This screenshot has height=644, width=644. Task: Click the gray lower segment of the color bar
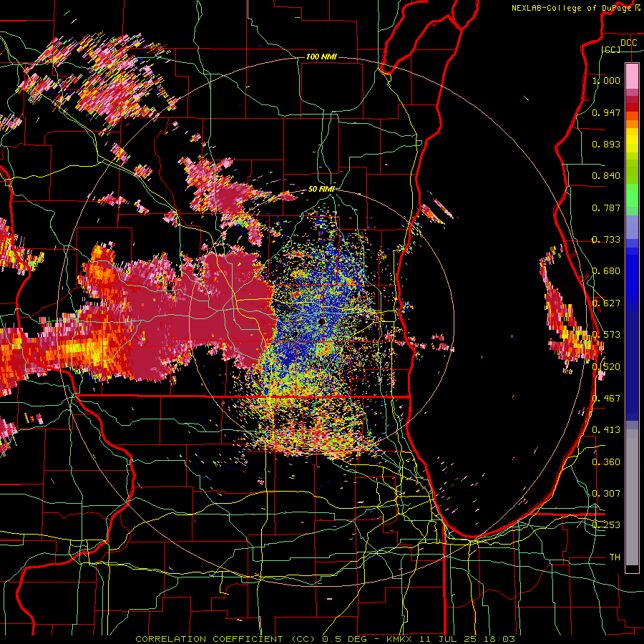tap(632, 497)
